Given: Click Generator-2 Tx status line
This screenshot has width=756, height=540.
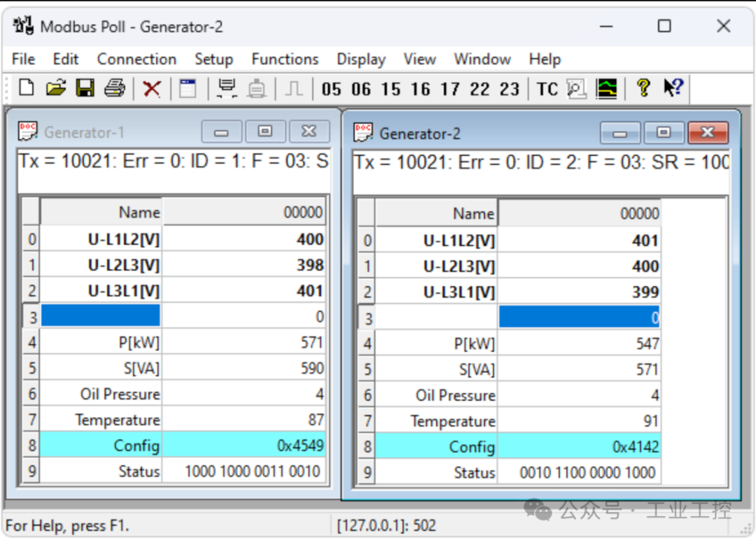Looking at the screenshot, I should click(x=541, y=163).
